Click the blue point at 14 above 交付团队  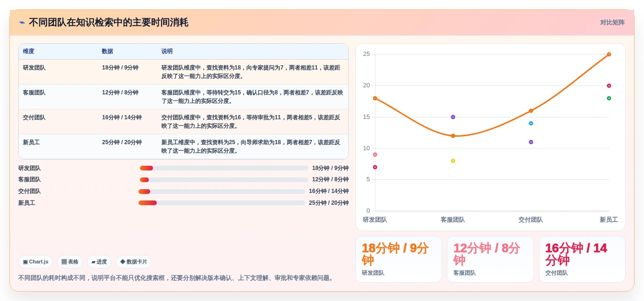click(x=531, y=123)
